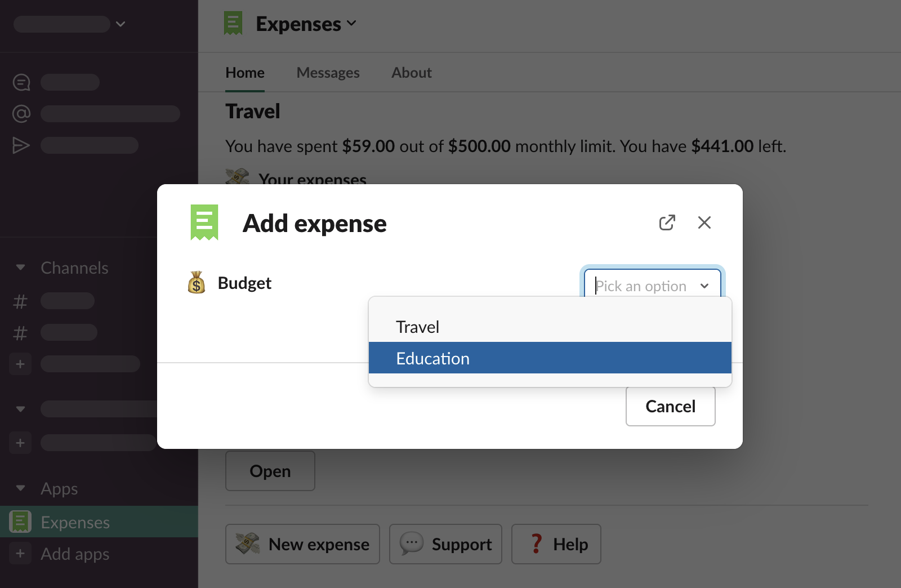The width and height of the screenshot is (901, 588).
Task: Click the Expenses app icon in sidebar
Action: coord(20,522)
